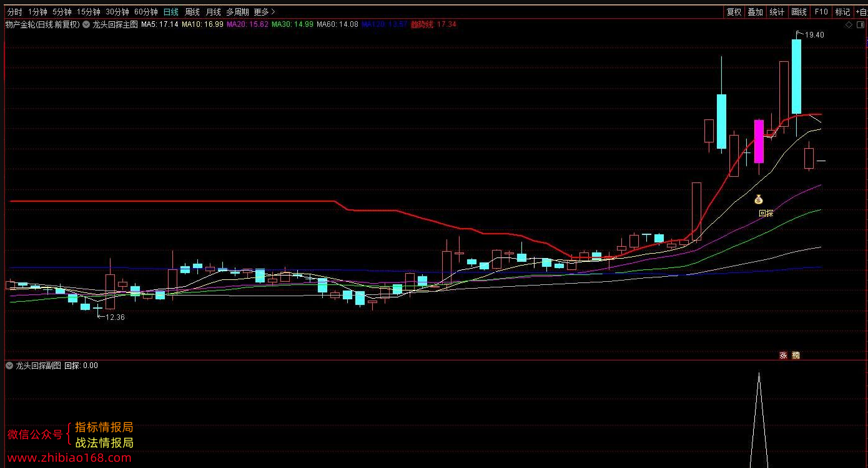The height and width of the screenshot is (468, 868).
Task: Click the diamond icon at chart corner
Action: 849,25
